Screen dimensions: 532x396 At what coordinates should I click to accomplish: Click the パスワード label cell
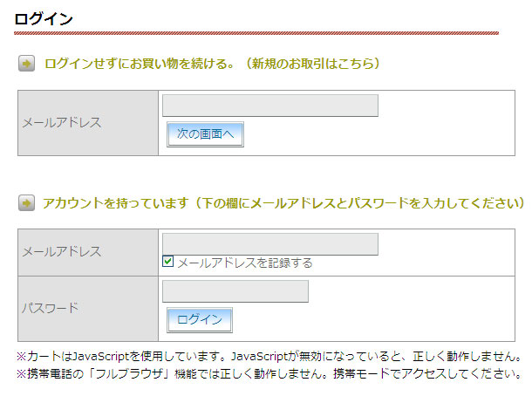(88, 309)
